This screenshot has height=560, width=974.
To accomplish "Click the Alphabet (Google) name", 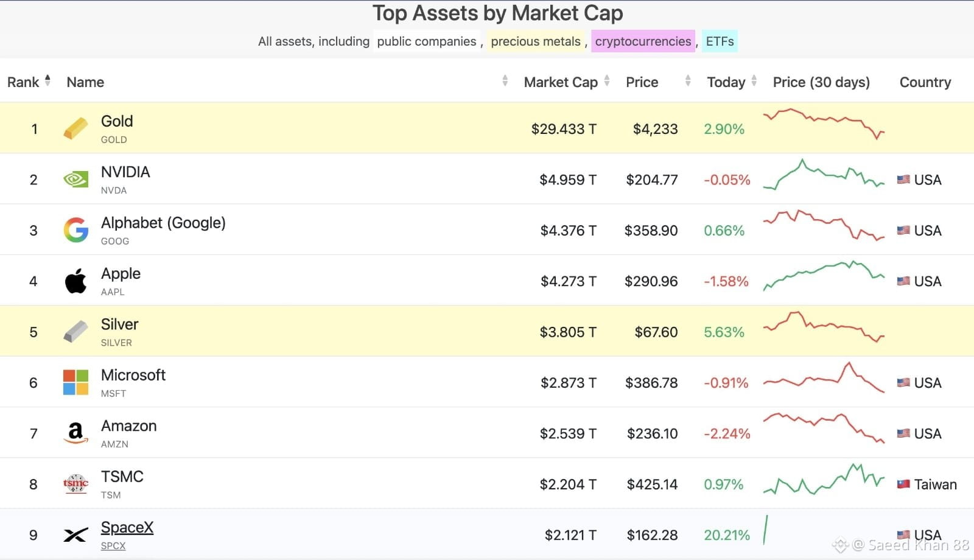I will (163, 223).
